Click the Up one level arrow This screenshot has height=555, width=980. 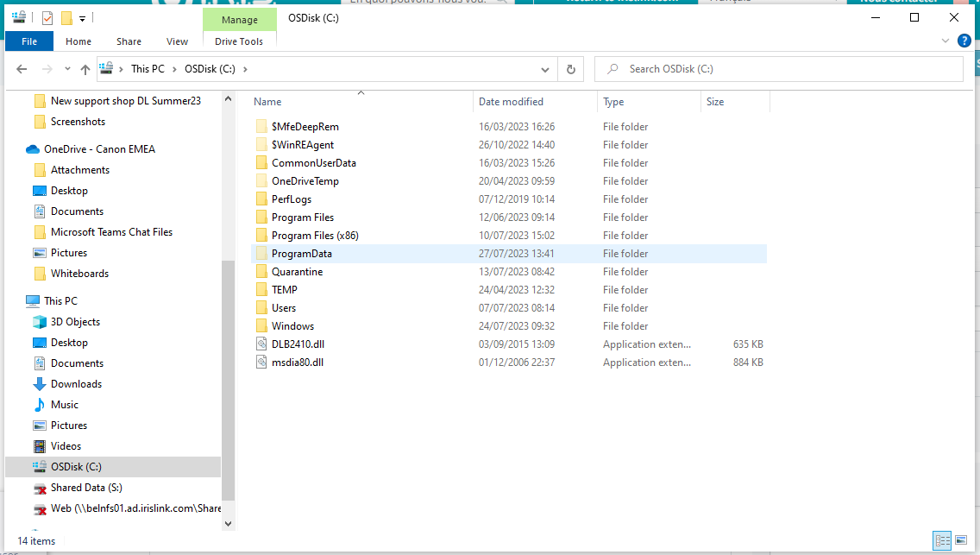[x=85, y=69]
